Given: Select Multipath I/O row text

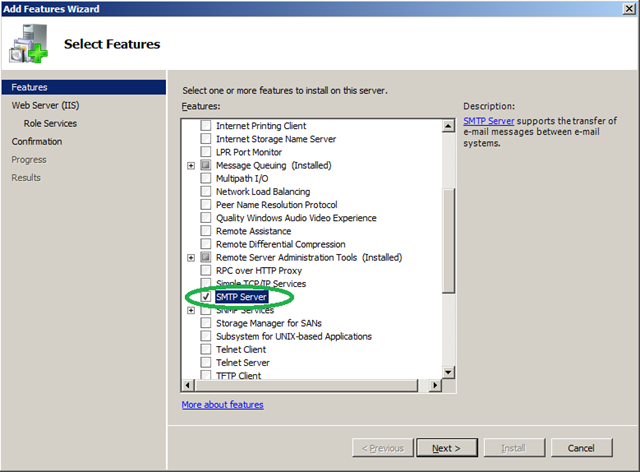Looking at the screenshot, I should (242, 178).
